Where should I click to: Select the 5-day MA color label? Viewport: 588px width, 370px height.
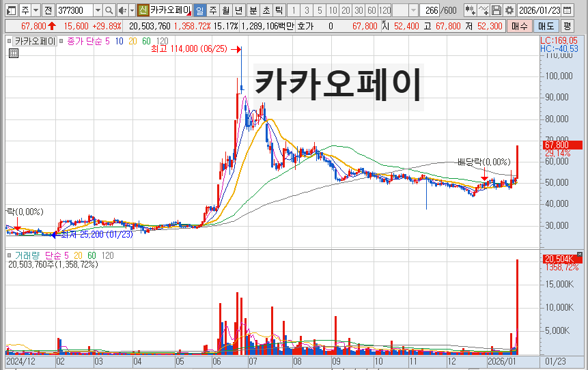(107, 41)
